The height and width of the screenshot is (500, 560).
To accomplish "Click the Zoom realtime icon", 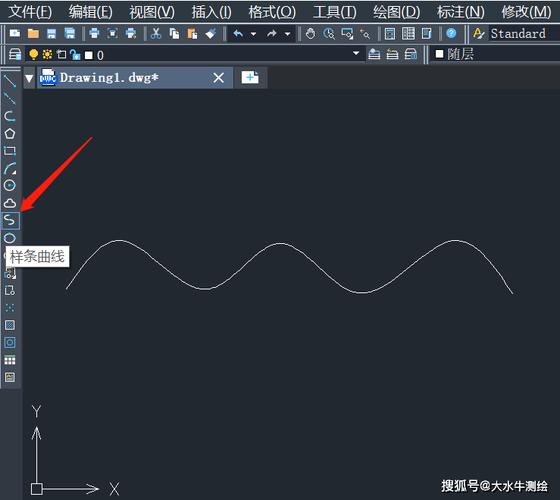I will 329,34.
